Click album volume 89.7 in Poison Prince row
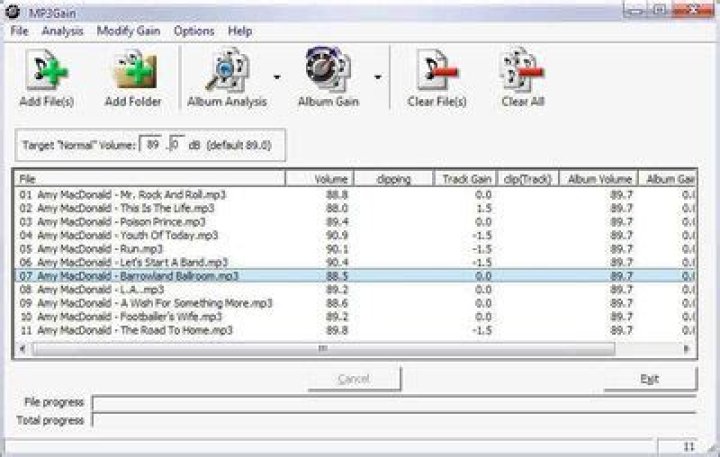This screenshot has width=720, height=457. click(x=621, y=222)
